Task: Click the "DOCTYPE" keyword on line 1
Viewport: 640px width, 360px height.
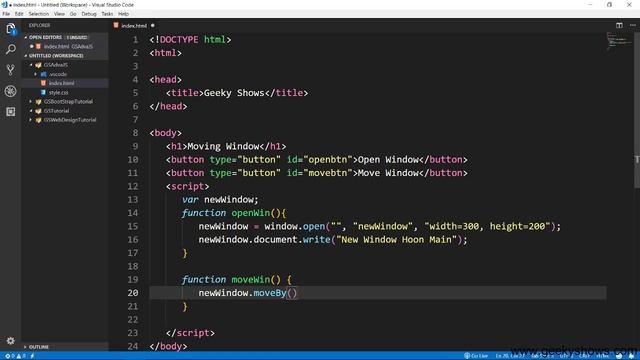Action: click(x=179, y=40)
